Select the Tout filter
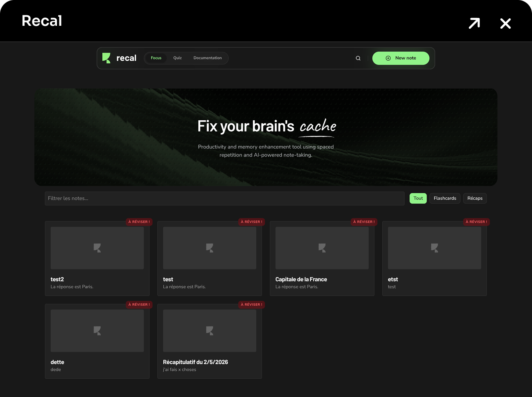This screenshot has height=397, width=532. 418,198
